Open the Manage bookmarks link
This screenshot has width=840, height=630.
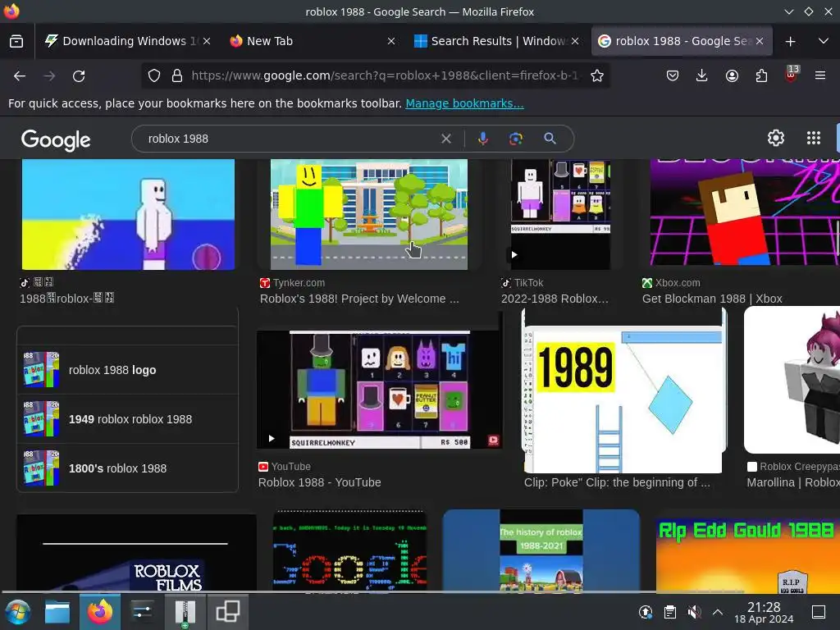464,103
